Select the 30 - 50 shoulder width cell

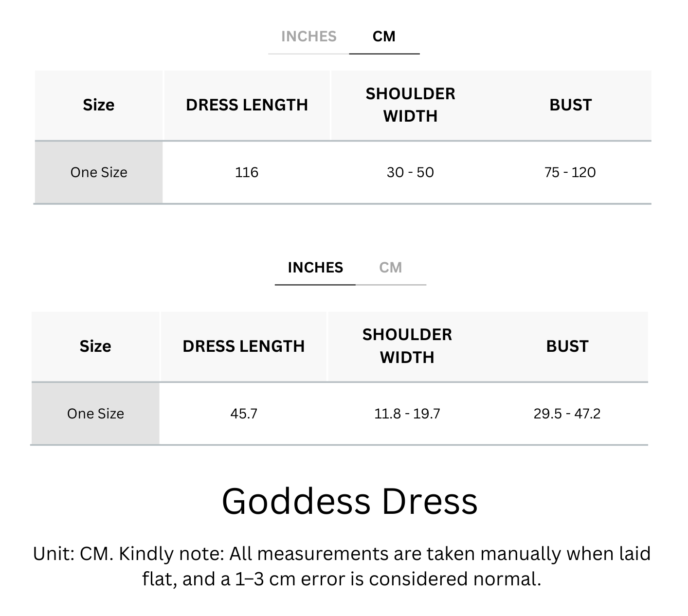(x=410, y=172)
